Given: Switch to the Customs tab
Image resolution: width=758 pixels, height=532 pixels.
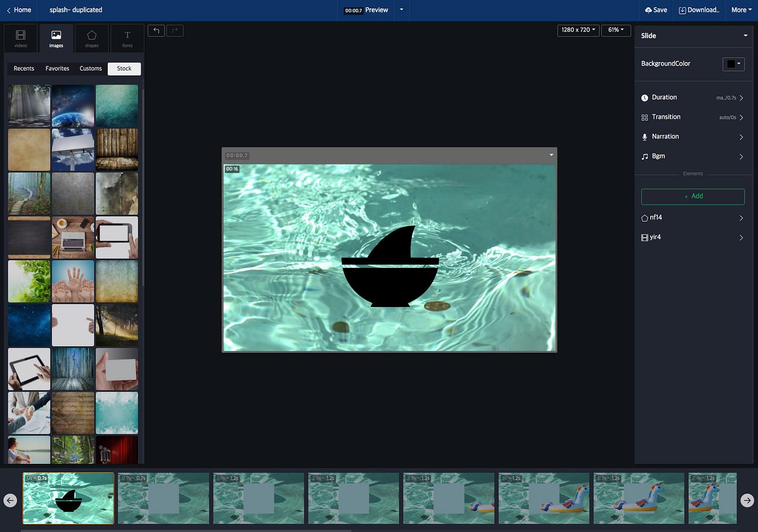Looking at the screenshot, I should [90, 68].
